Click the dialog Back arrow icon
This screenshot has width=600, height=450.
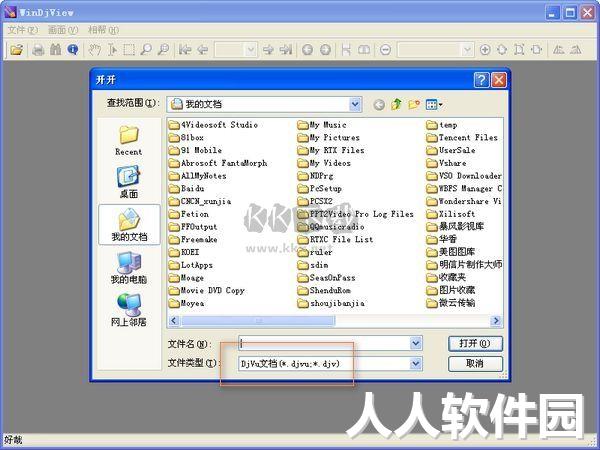click(x=379, y=104)
